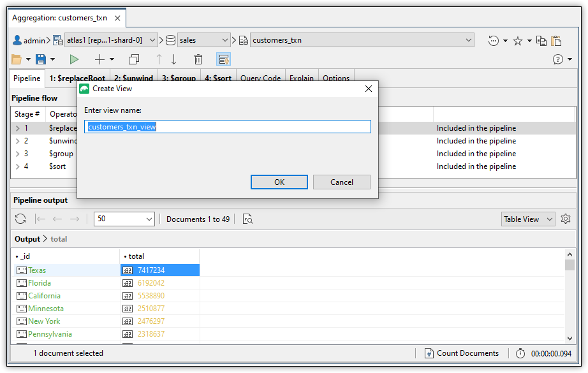This screenshot has width=588, height=373.
Task: Click the save disk icon
Action: click(x=41, y=59)
